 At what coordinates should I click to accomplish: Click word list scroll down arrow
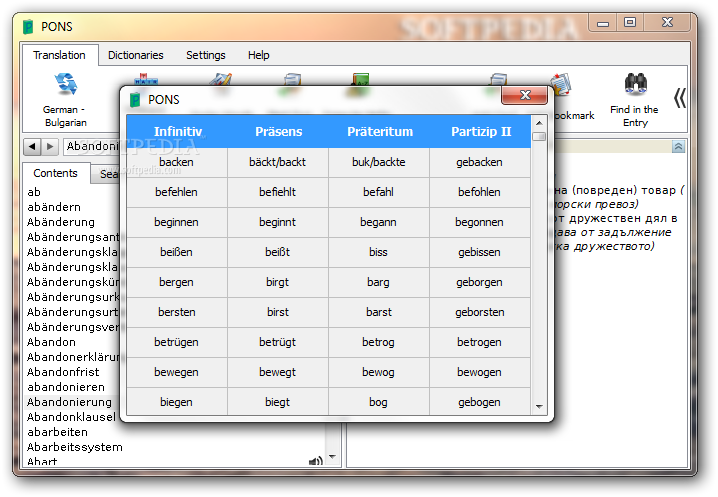[x=333, y=457]
